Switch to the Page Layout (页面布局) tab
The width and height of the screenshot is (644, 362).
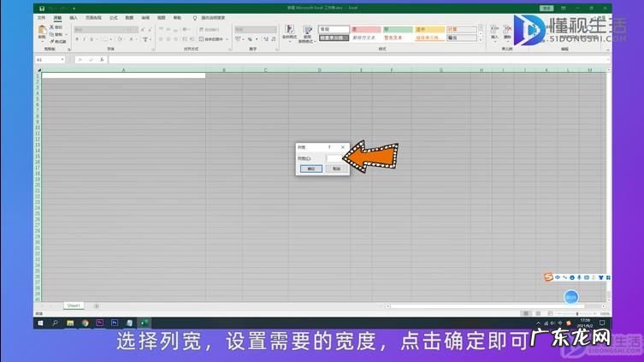coord(93,18)
